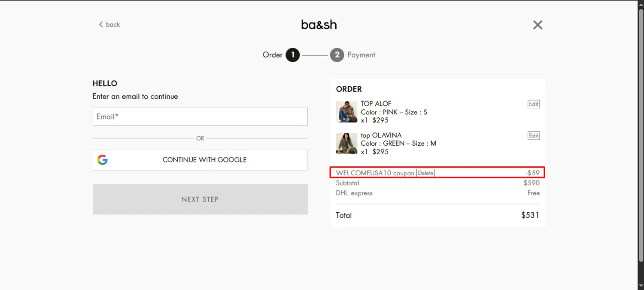644x290 pixels.
Task: Click the Free shipping value
Action: [x=534, y=193]
